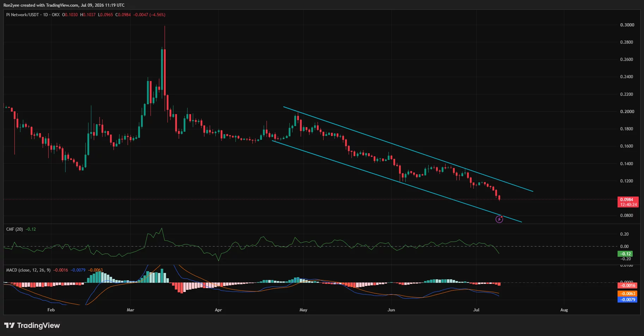Click the Jul label on the time axis

tap(476, 310)
